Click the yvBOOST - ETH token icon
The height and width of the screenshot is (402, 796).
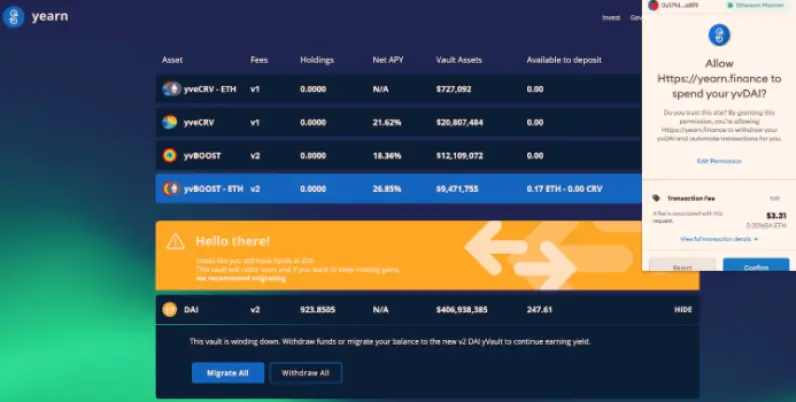tap(171, 189)
